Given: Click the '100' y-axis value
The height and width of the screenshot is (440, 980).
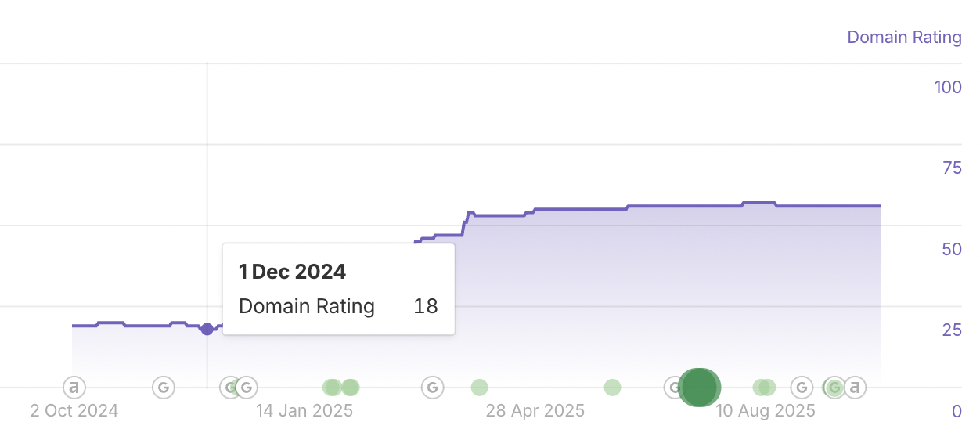Looking at the screenshot, I should click(x=948, y=87).
